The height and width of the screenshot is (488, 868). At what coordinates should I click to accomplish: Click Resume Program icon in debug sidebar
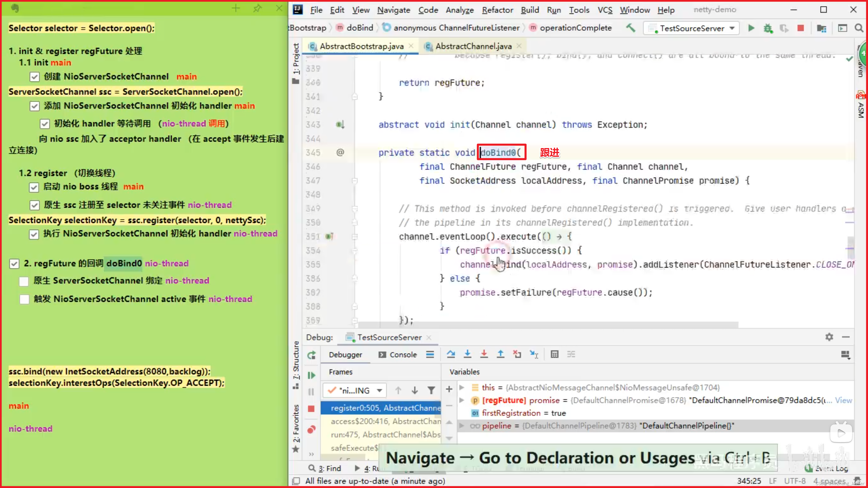pos(311,375)
